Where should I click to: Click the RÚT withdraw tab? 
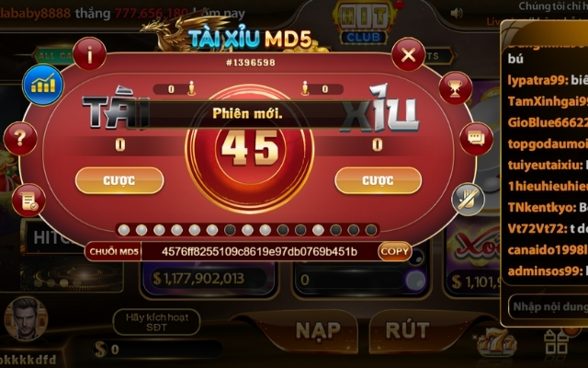click(408, 331)
